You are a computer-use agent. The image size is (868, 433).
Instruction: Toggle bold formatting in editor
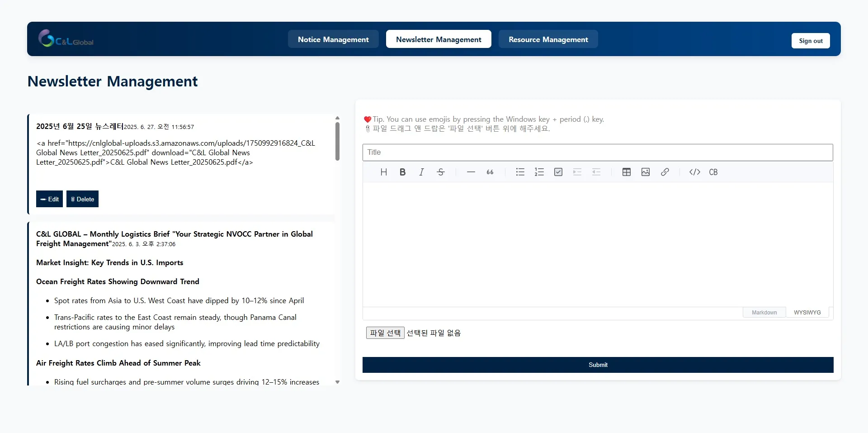(x=402, y=172)
